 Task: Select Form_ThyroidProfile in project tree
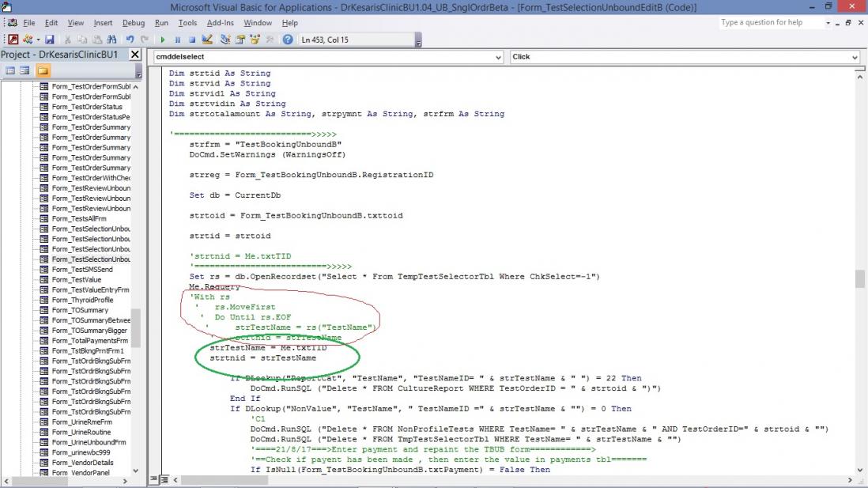pyautogui.click(x=82, y=300)
